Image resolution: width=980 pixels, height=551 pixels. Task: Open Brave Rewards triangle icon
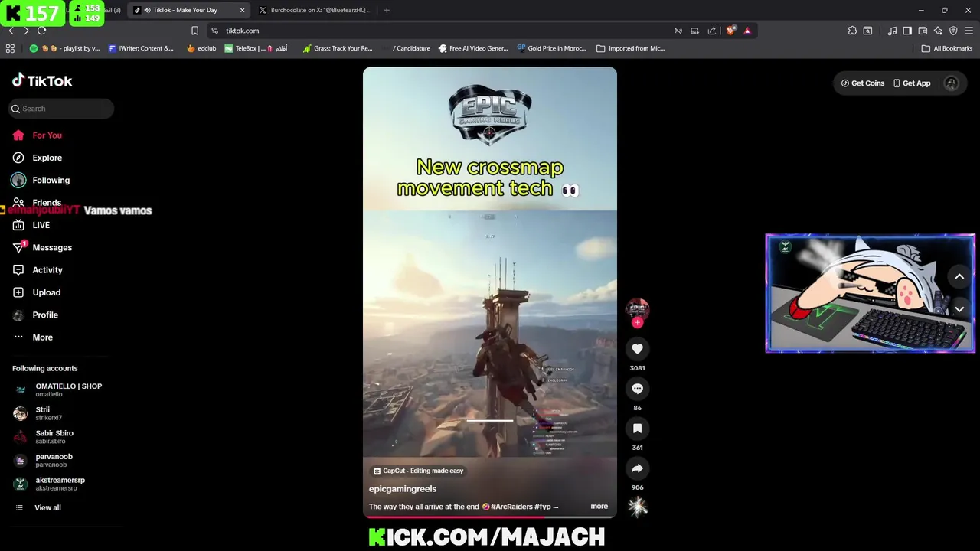click(747, 31)
